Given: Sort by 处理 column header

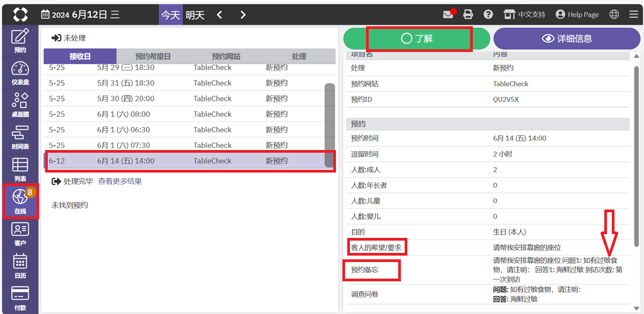Looking at the screenshot, I should coord(299,56).
